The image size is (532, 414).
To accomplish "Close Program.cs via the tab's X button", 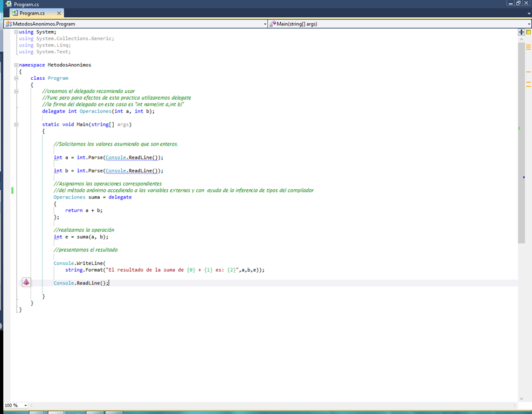I will [x=59, y=13].
